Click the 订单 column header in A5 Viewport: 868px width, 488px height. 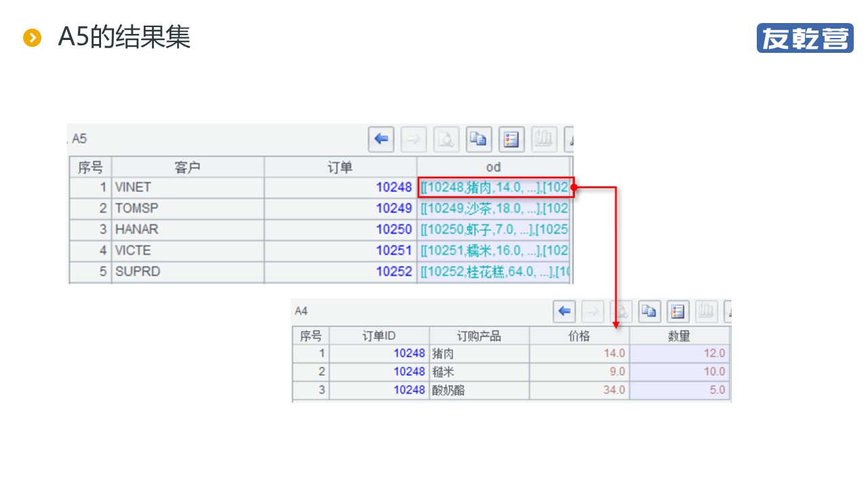[340, 167]
